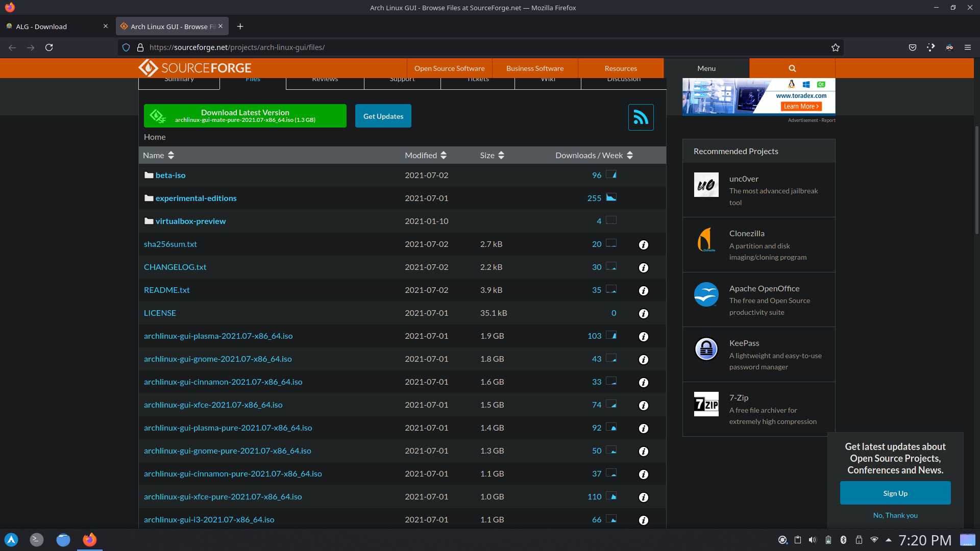Click Firefox reload page icon
980x551 pixels.
[49, 47]
